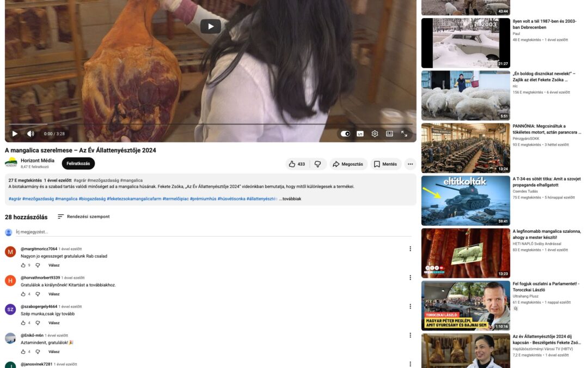This screenshot has height=368, width=588.
Task: Open Toroczkai László Parlament video thumbnail
Action: tap(465, 306)
